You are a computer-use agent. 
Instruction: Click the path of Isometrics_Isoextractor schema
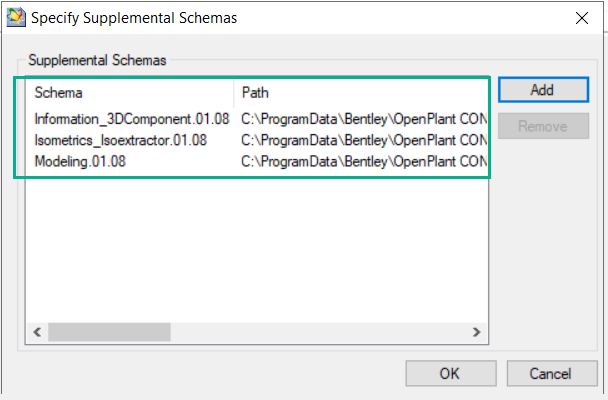(x=364, y=140)
